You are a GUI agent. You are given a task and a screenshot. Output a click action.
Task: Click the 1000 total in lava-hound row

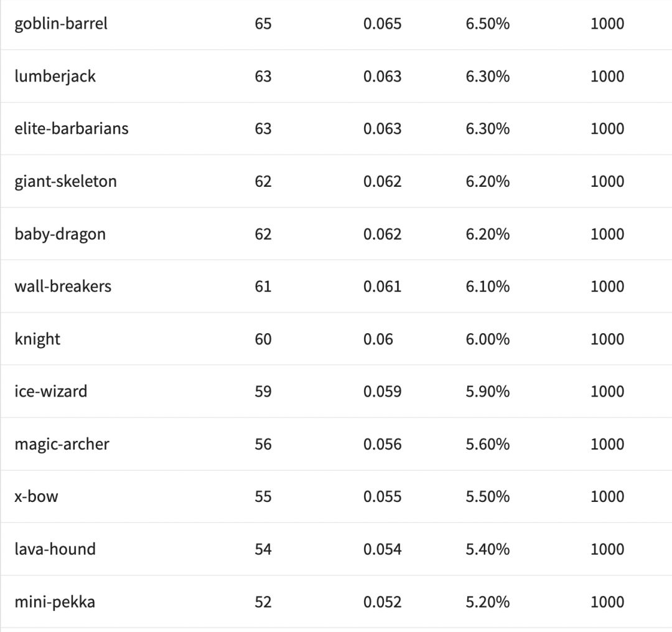click(x=607, y=549)
